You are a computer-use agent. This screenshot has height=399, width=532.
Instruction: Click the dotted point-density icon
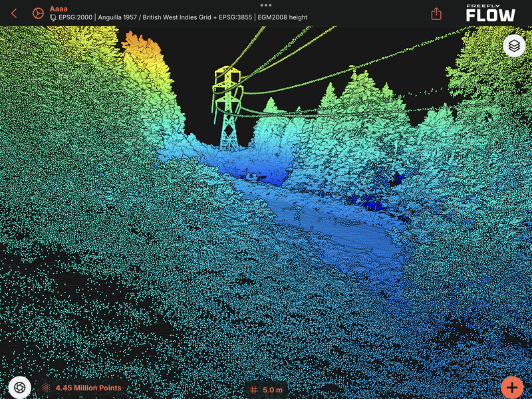tap(47, 388)
